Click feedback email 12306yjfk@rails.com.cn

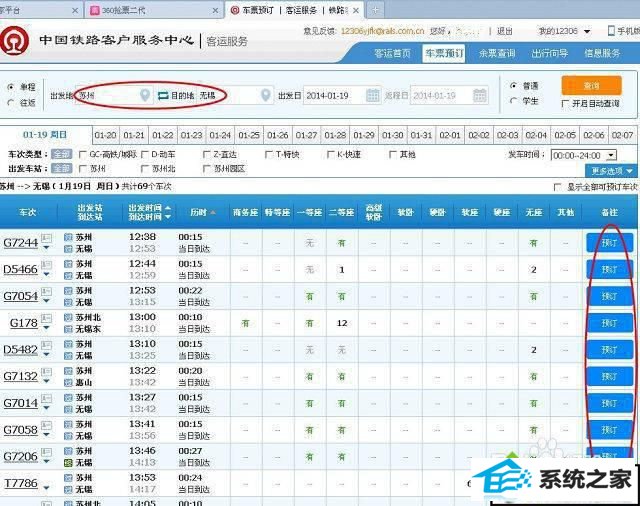tap(382, 31)
